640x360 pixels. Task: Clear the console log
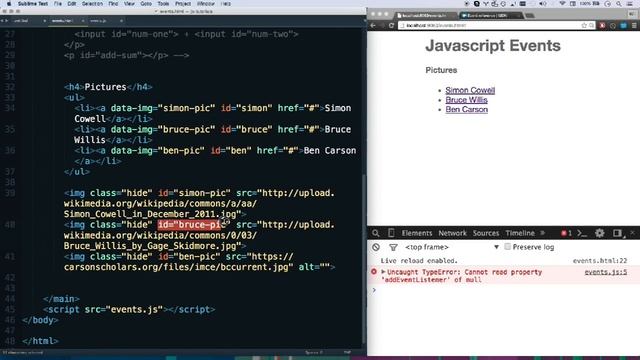tap(376, 247)
